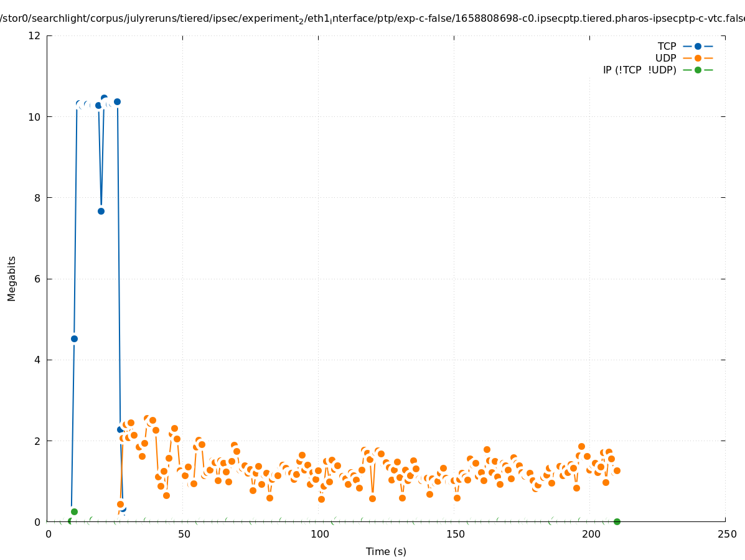The width and height of the screenshot is (745, 560).
Task: Click the UDP legend orange marker
Action: coord(698,58)
